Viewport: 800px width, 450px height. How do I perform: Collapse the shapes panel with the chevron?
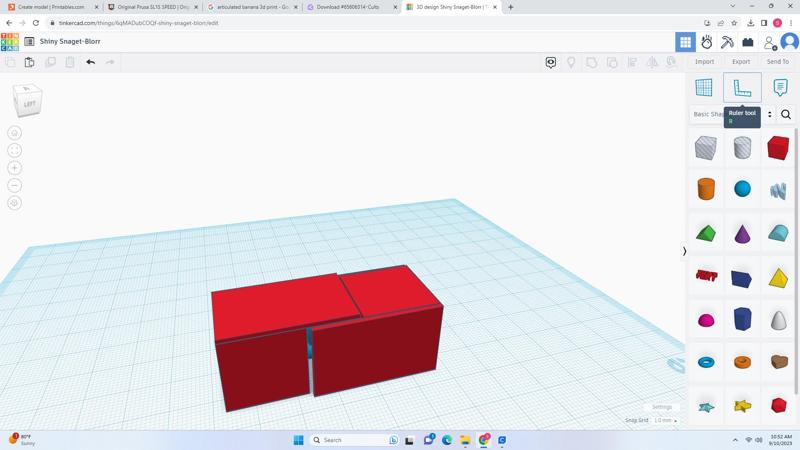click(684, 251)
